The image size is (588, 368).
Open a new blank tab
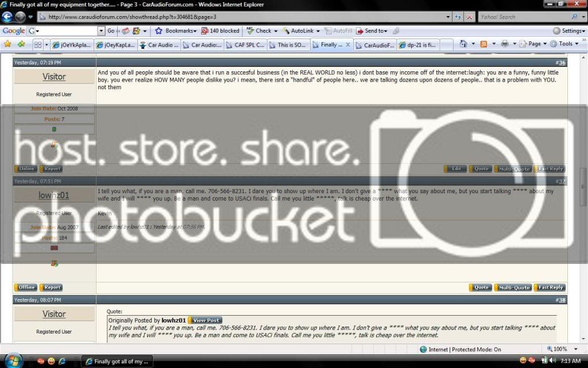click(447, 45)
